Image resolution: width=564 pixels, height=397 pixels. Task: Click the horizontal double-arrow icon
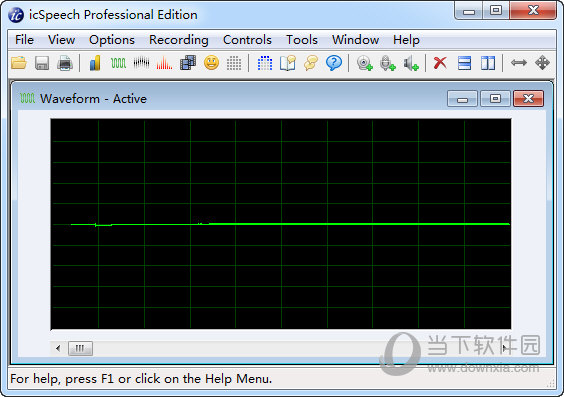[x=519, y=63]
